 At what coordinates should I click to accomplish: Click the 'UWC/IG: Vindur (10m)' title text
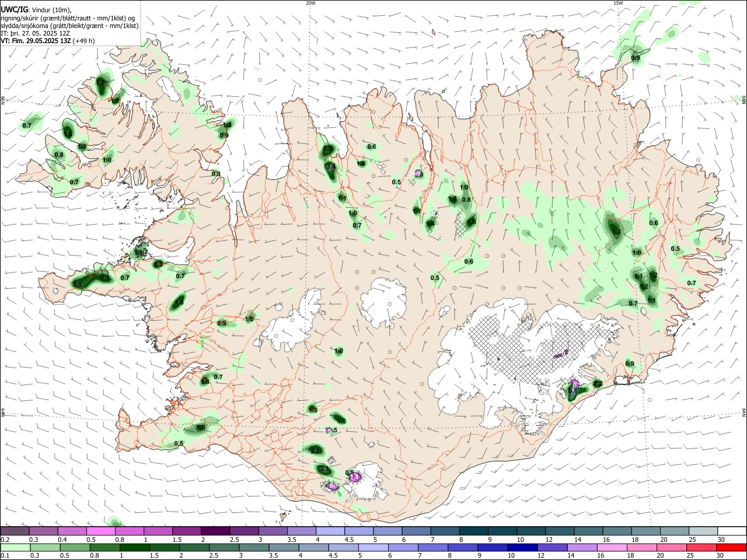[36, 10]
